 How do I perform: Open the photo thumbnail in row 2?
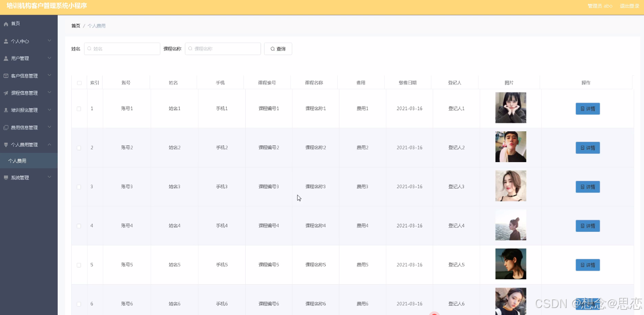(x=511, y=147)
